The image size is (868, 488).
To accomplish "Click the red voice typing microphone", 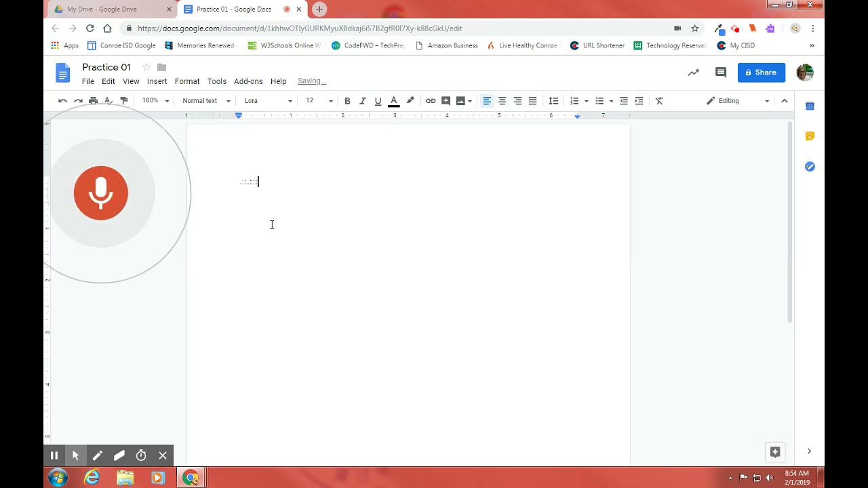I will pyautogui.click(x=101, y=193).
